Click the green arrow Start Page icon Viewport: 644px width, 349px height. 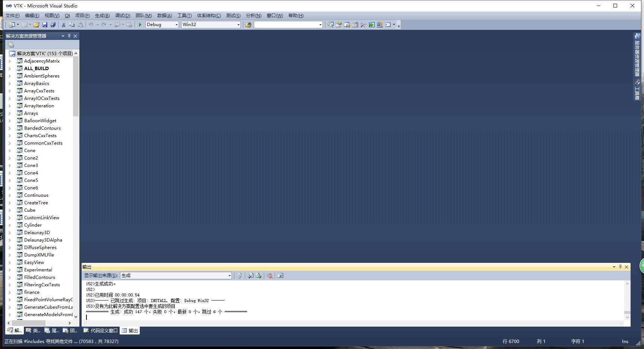click(372, 25)
